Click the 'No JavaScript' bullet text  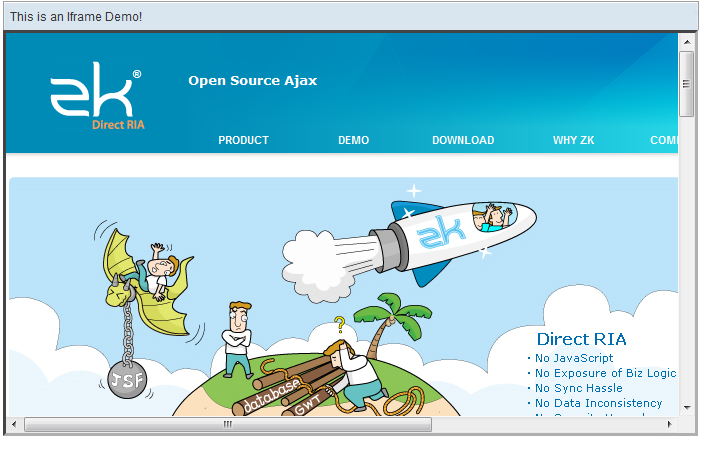pos(574,358)
